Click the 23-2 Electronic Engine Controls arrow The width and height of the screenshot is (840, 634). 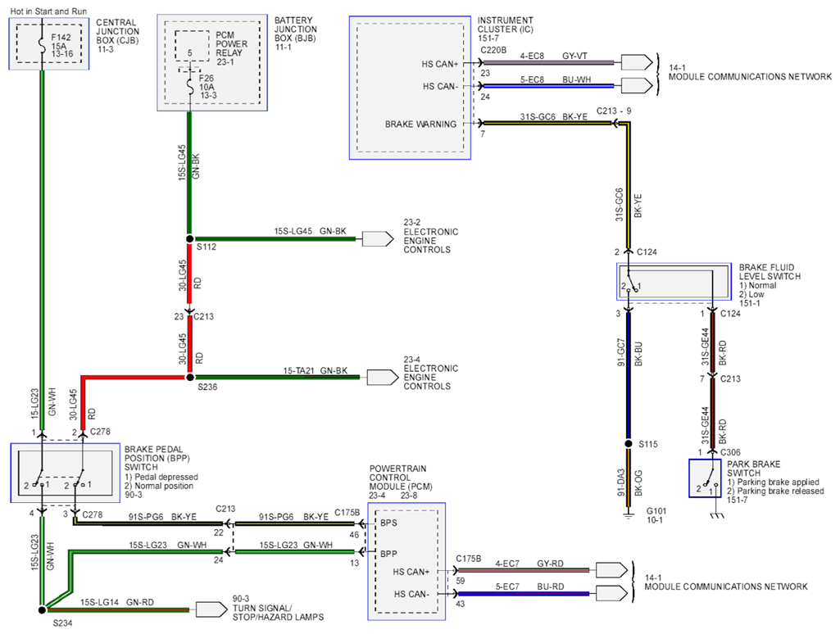[378, 239]
